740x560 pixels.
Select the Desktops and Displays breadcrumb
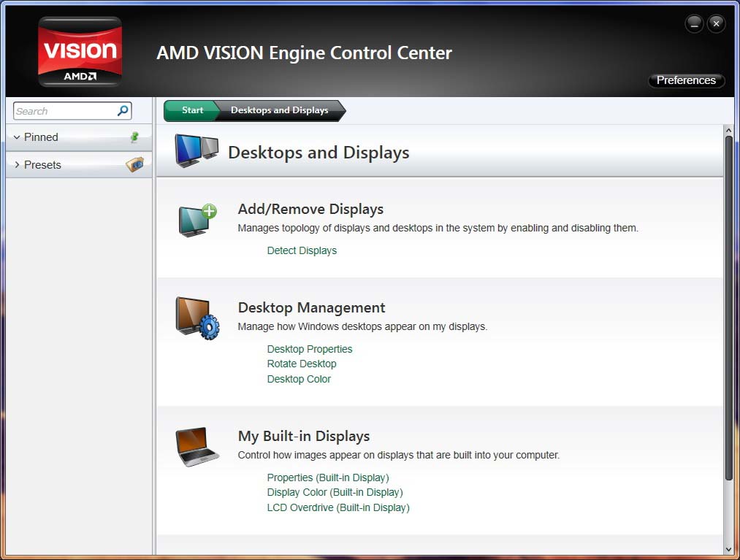tap(279, 110)
